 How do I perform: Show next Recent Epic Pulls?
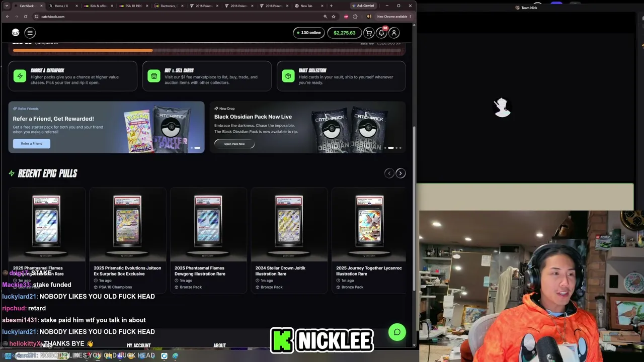(400, 173)
